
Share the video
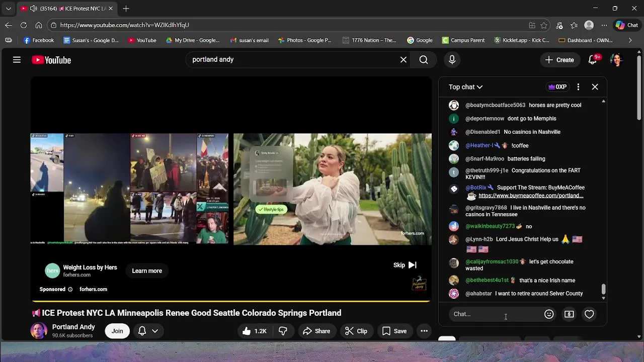(316, 331)
